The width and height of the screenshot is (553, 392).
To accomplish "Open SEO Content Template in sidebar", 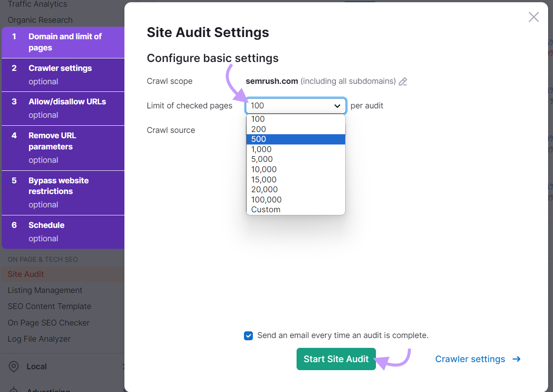I will (x=50, y=306).
